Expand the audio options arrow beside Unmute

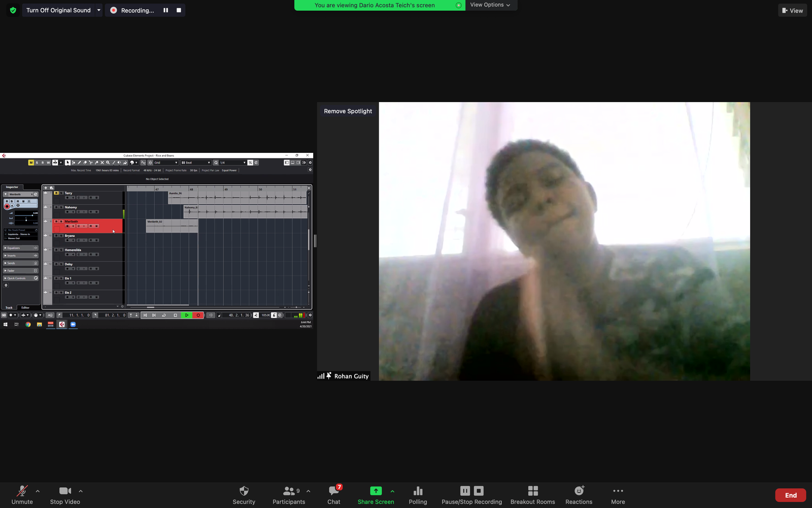pos(38,491)
